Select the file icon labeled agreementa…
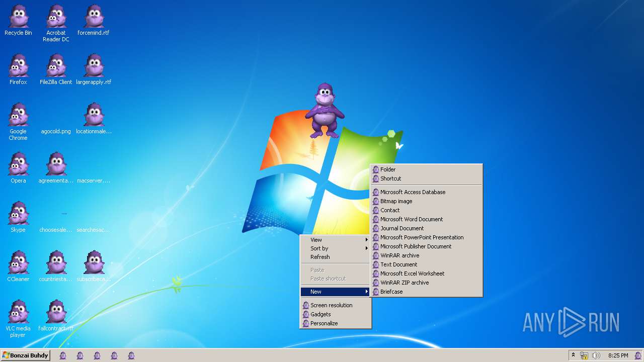 click(x=56, y=168)
